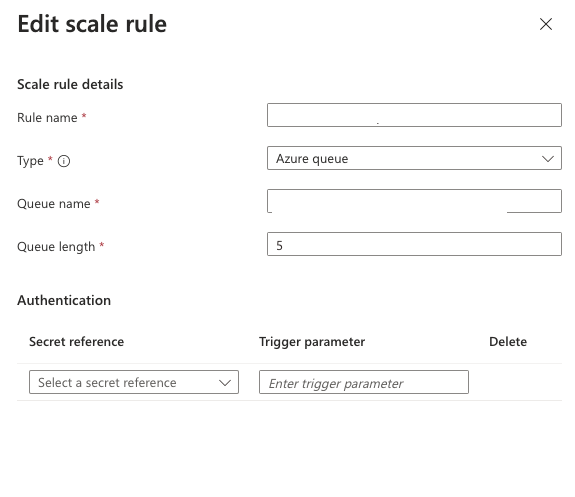Focus the Rule name text field
Image resolution: width=575 pixels, height=497 pixels.
tap(414, 115)
